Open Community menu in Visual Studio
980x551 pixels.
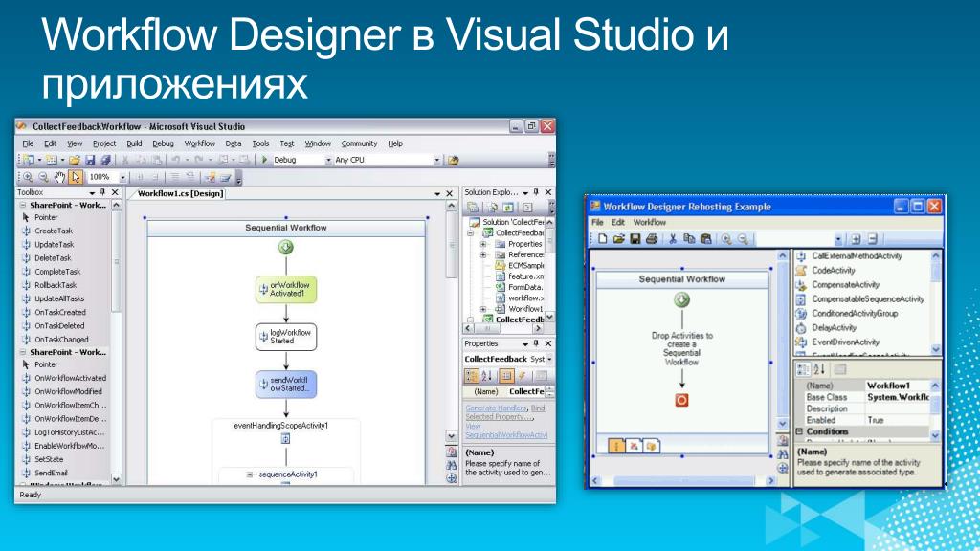pyautogui.click(x=359, y=143)
